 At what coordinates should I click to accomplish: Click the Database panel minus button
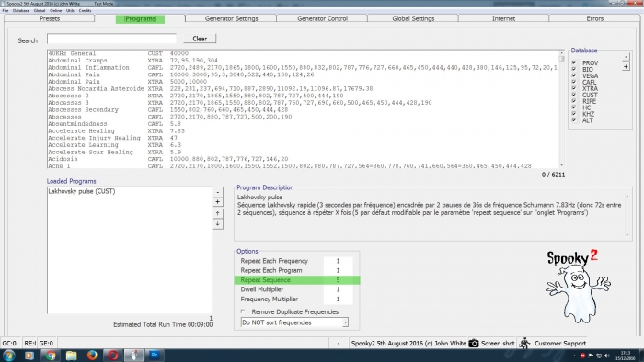point(626,57)
